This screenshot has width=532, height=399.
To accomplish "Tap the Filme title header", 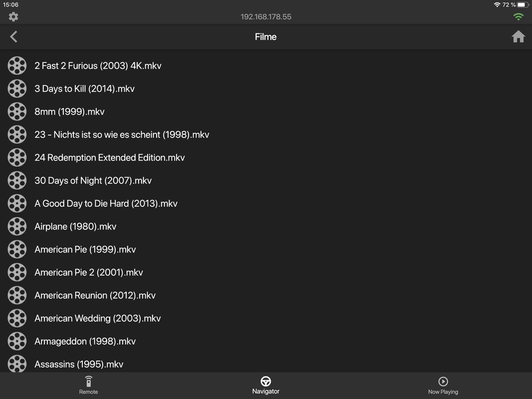I will (x=266, y=36).
